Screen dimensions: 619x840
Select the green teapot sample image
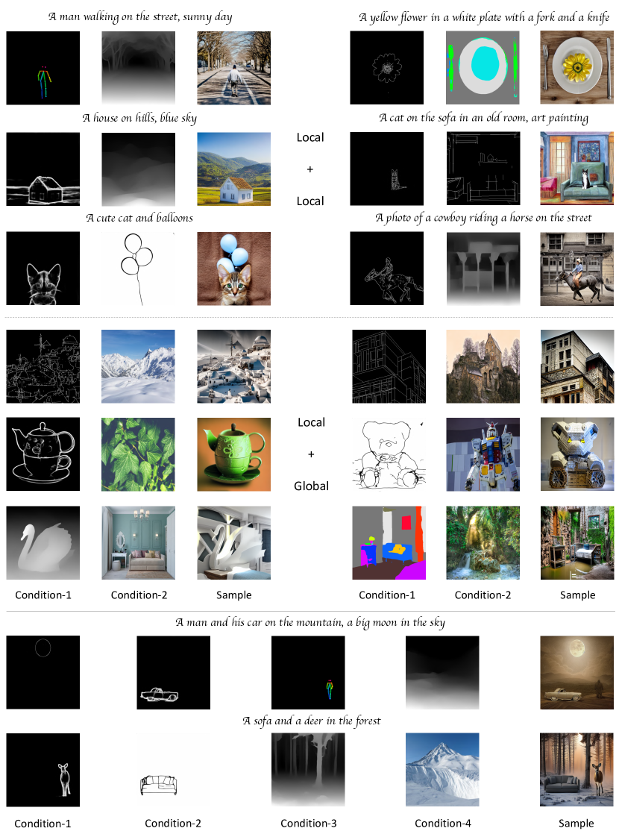[233, 454]
